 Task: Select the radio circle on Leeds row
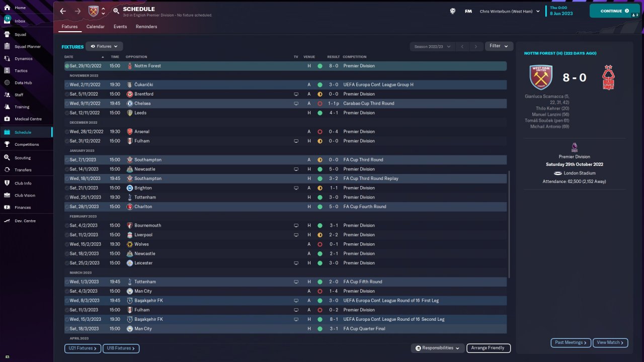(x=67, y=113)
